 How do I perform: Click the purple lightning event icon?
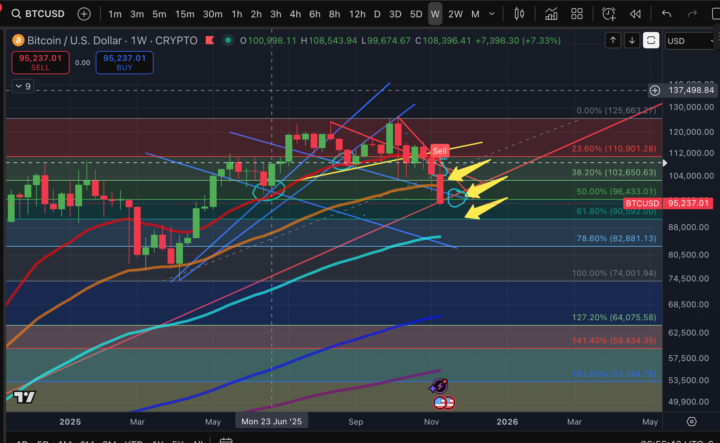pos(439,386)
